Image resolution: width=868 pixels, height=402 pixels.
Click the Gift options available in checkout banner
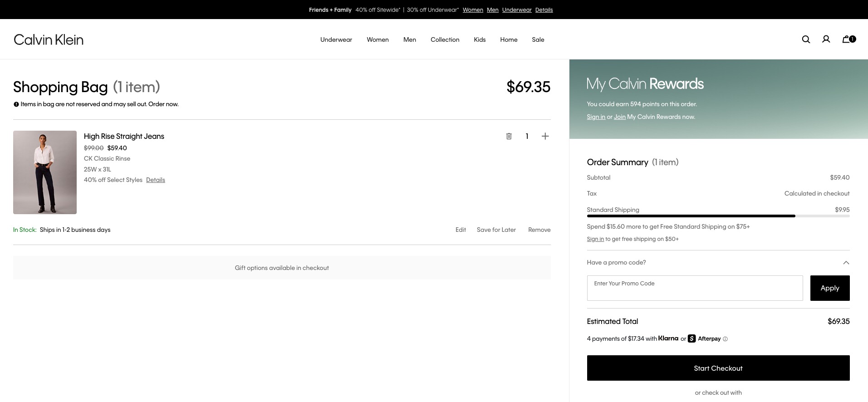[x=282, y=268]
